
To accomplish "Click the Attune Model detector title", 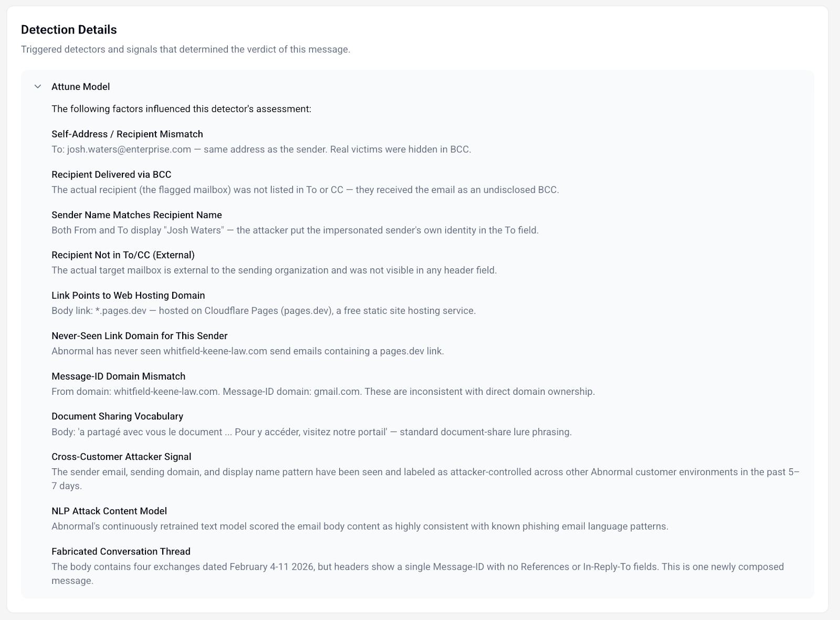I will (80, 87).
